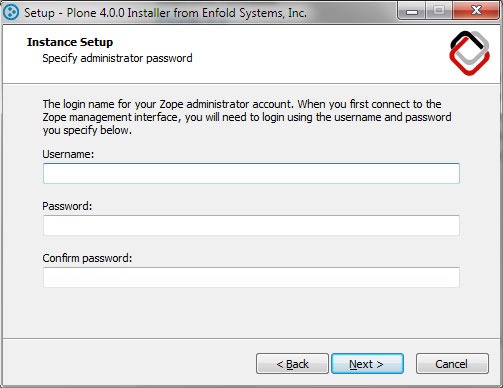503x388 pixels.
Task: Click the empty gray area below Confirm password field
Action: [x=251, y=313]
